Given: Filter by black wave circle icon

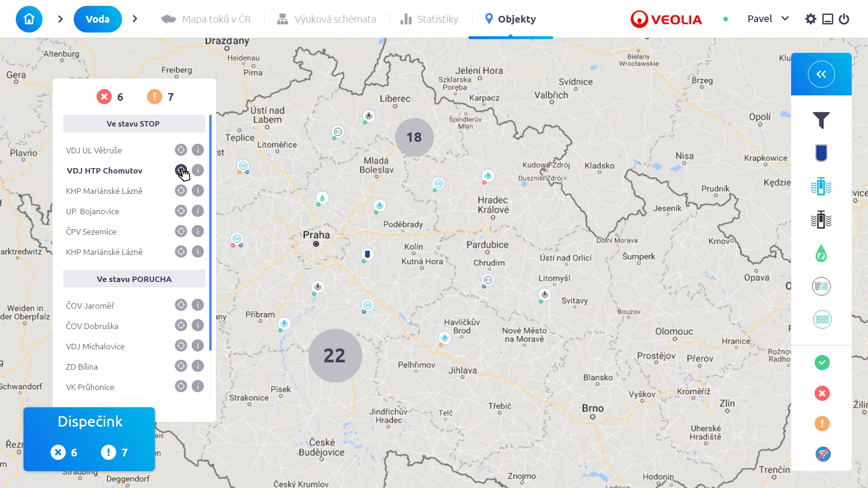Looking at the screenshot, I should (821, 286).
